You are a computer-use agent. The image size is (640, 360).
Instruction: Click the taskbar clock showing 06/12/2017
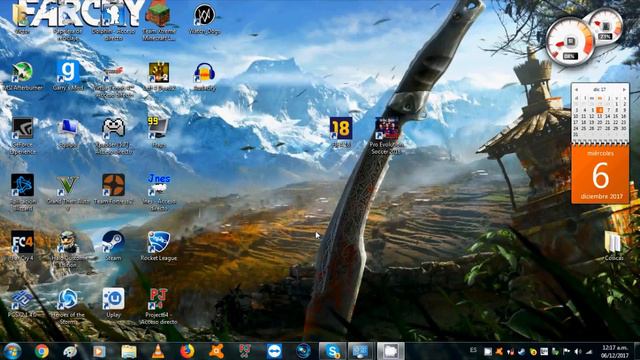(x=615, y=351)
